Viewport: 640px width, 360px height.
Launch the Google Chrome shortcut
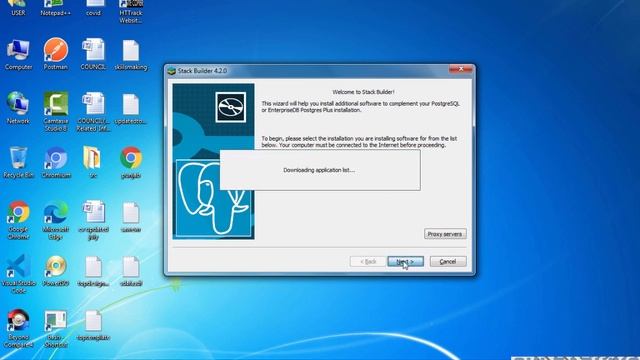pyautogui.click(x=18, y=220)
